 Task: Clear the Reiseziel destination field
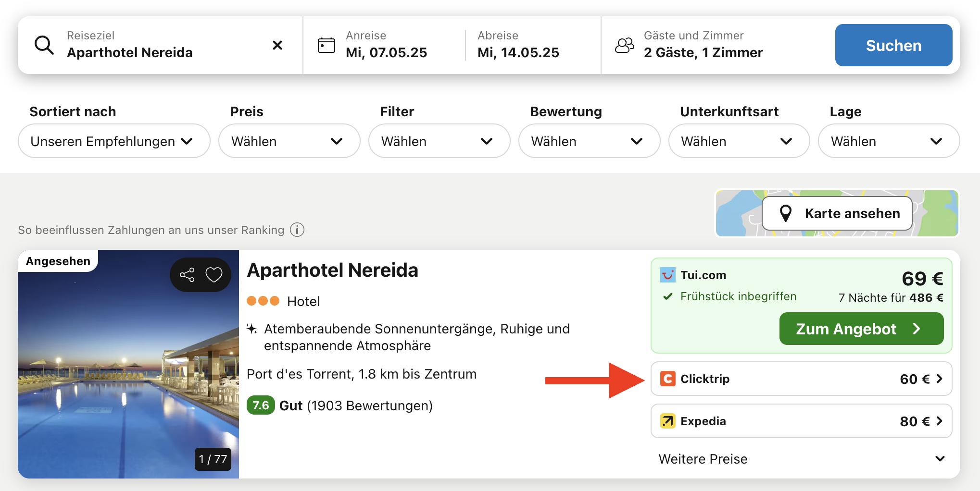click(x=277, y=45)
